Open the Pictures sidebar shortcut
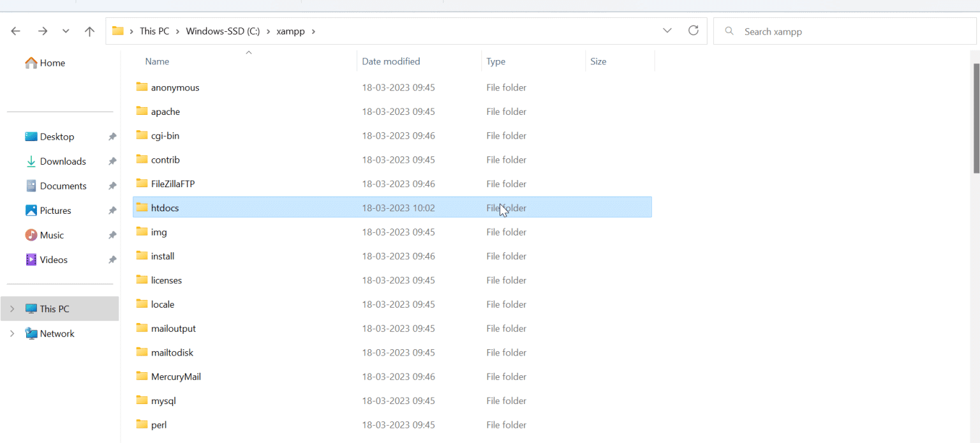Screen dimensions: 980x443 (x=56, y=210)
